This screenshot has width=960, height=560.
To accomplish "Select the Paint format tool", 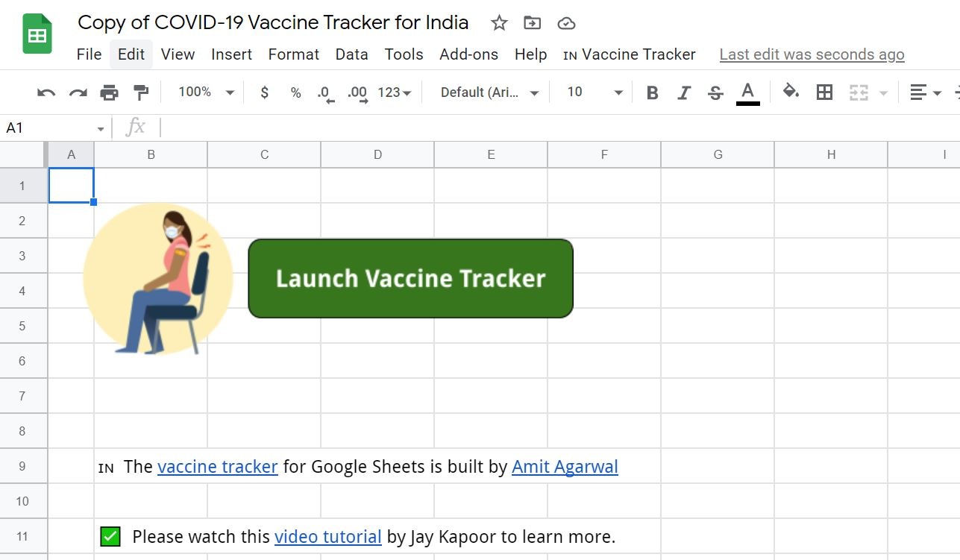I will [x=141, y=92].
